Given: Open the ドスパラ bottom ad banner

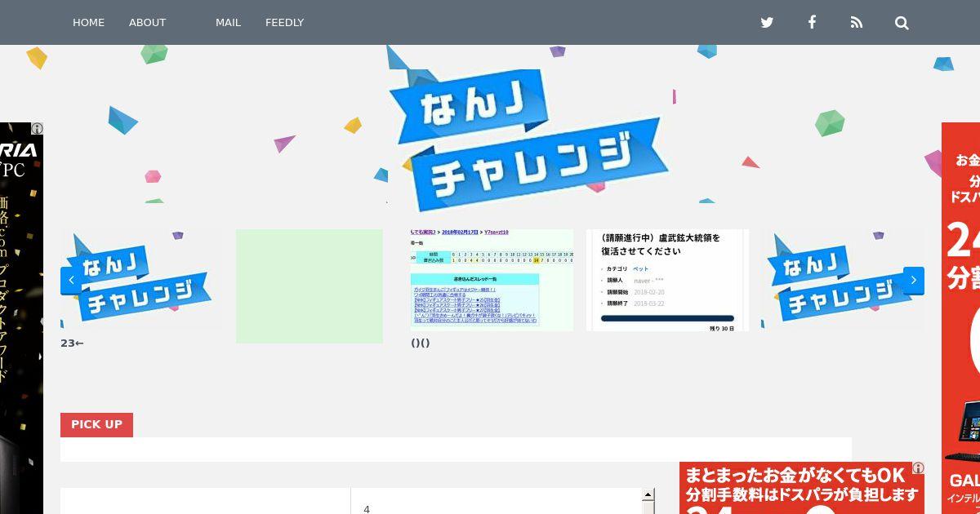Looking at the screenshot, I should (802, 489).
